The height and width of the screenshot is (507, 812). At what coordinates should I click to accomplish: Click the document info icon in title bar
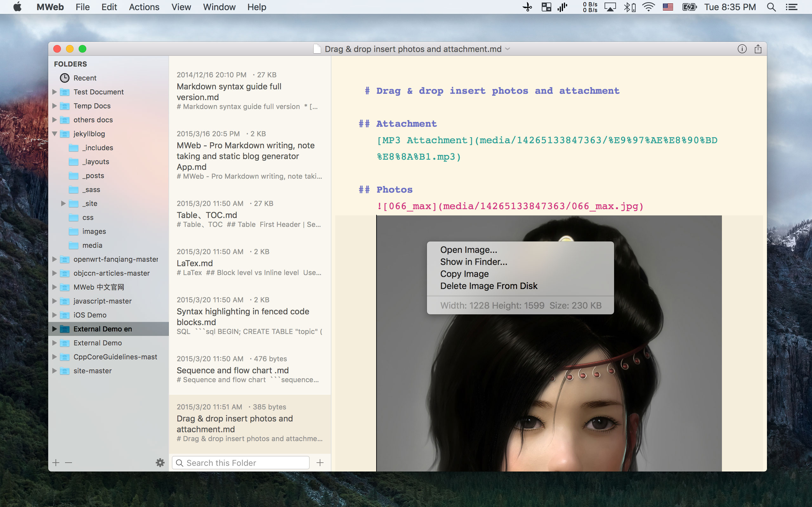(x=742, y=49)
